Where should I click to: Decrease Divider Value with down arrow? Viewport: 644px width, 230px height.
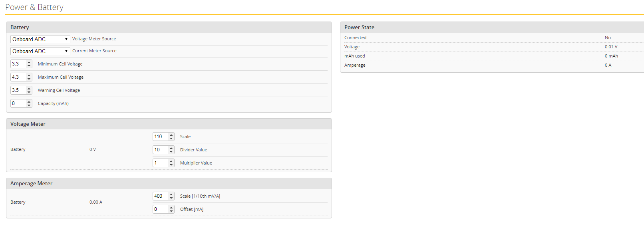[x=171, y=152]
